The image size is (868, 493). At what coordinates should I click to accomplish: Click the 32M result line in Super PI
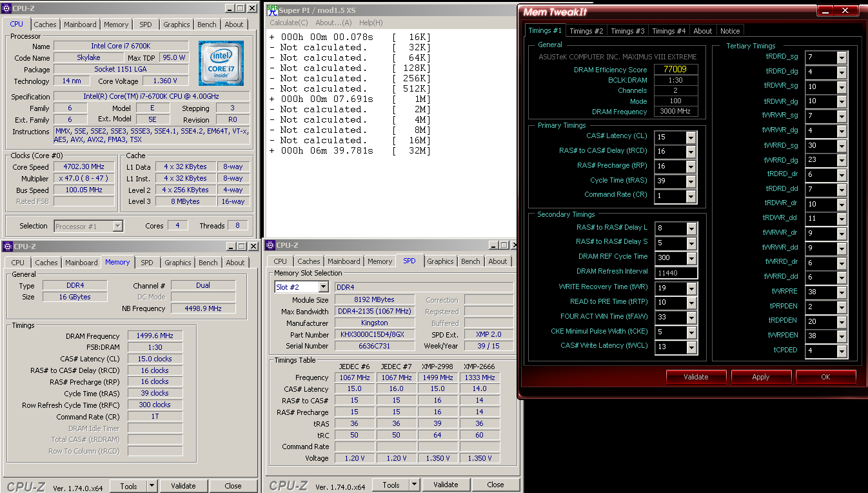coord(349,150)
